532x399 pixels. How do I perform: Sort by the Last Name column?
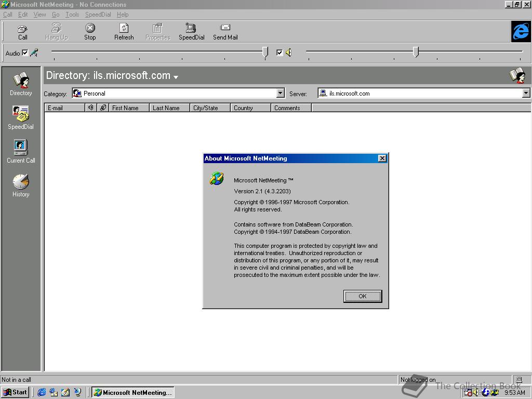pyautogui.click(x=169, y=108)
